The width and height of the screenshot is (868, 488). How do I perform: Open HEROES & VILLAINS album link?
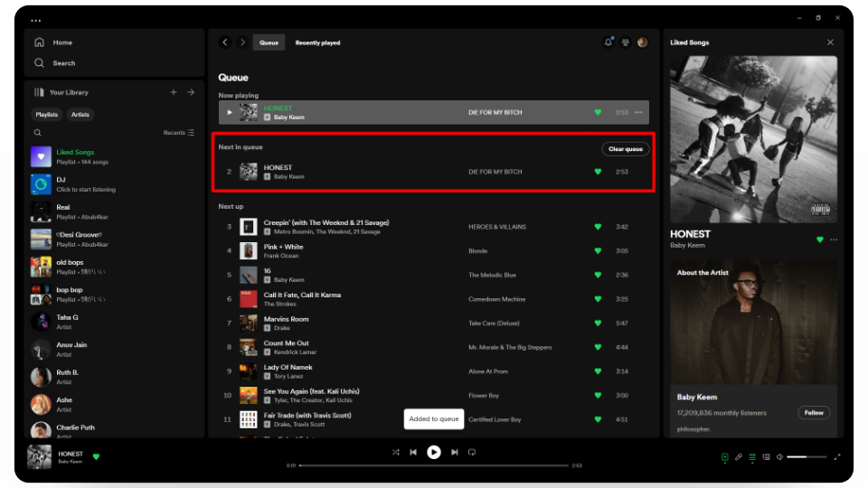coord(497,227)
